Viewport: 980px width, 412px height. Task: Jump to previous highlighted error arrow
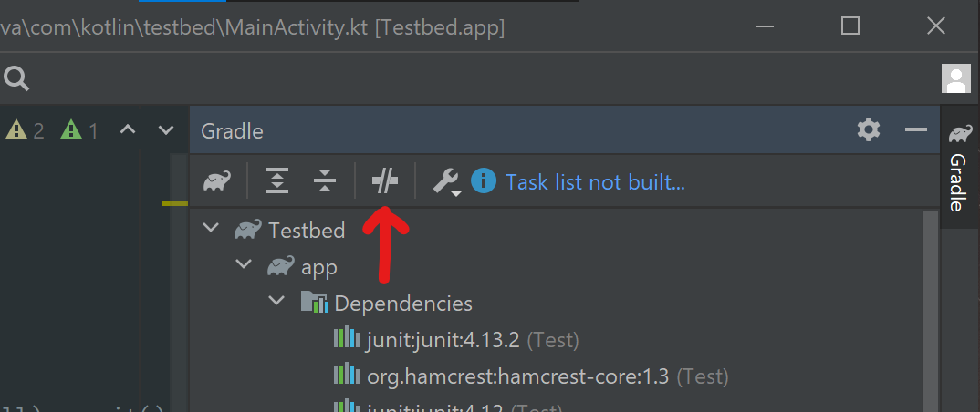click(x=128, y=129)
